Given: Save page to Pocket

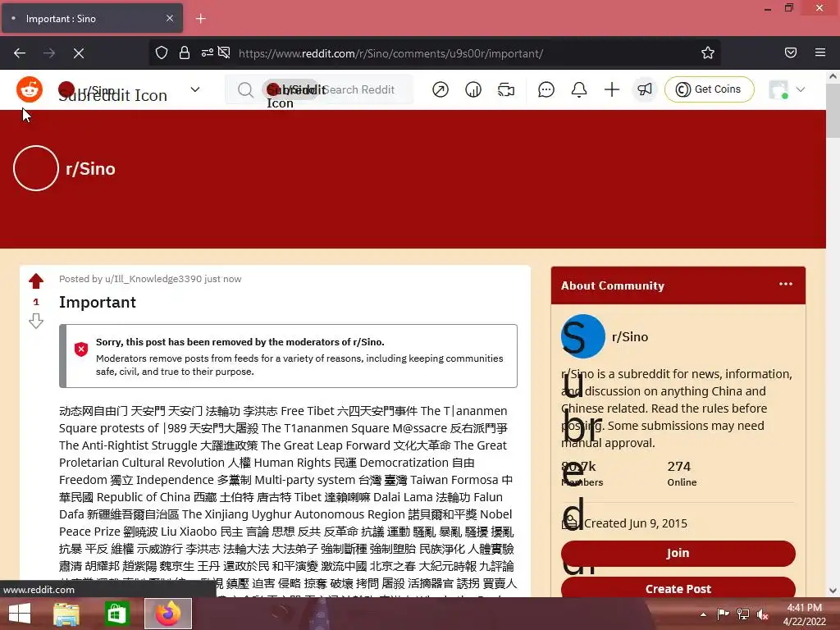Looking at the screenshot, I should tap(791, 53).
